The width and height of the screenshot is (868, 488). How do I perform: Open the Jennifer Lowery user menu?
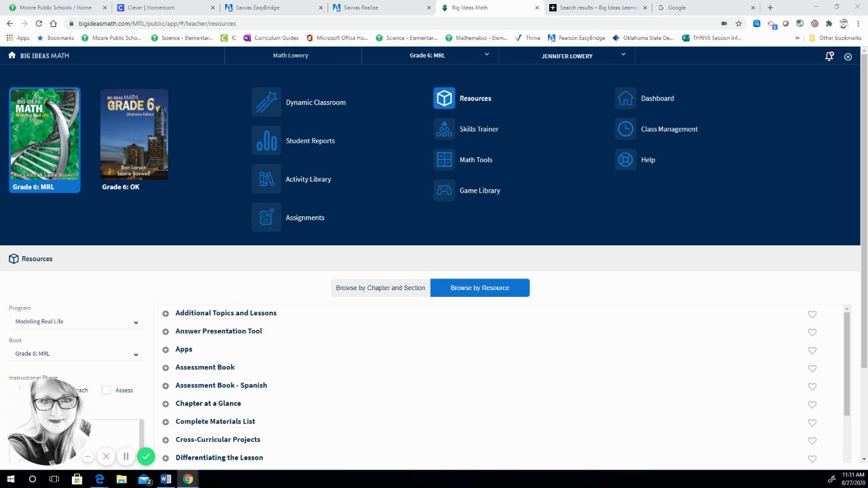point(567,56)
